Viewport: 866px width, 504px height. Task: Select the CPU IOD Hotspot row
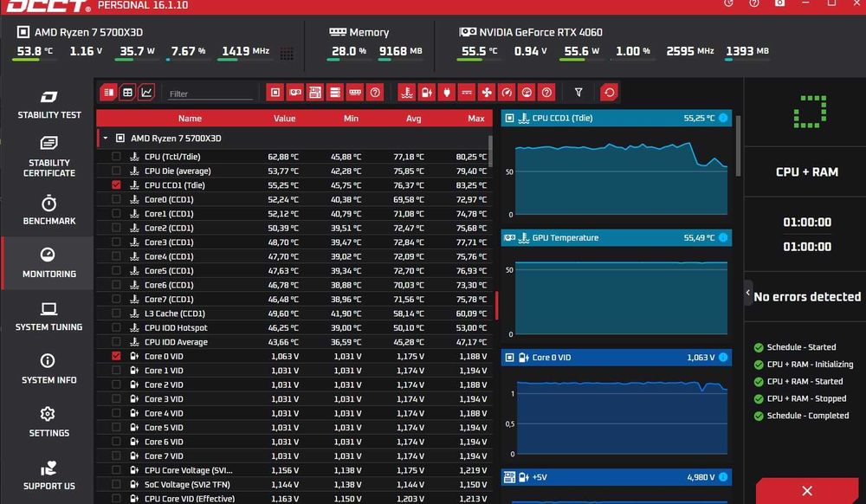pyautogui.click(x=294, y=327)
